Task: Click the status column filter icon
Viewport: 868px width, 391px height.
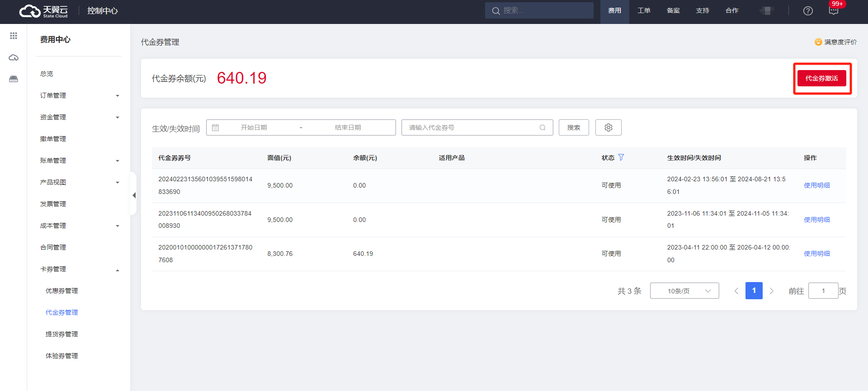Action: (x=621, y=157)
